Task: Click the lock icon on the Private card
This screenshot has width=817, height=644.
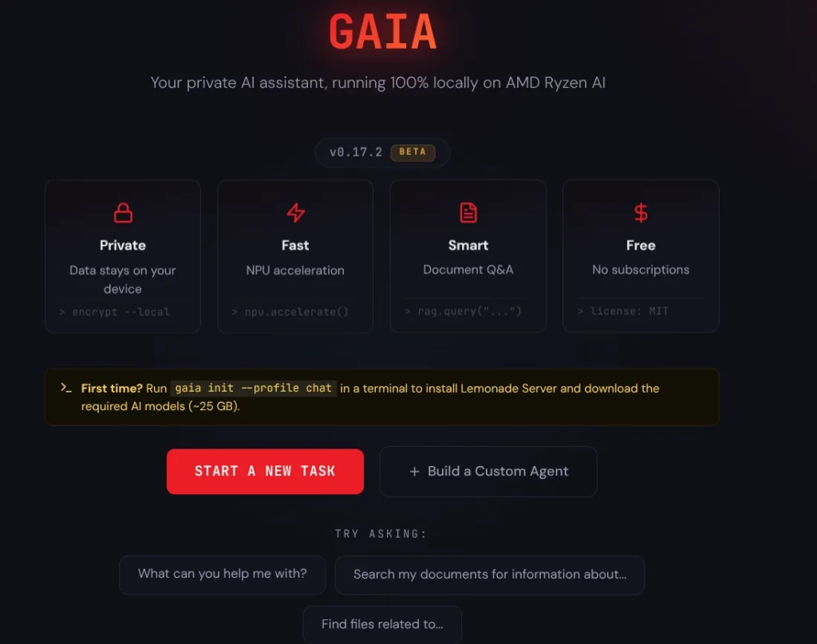Action: [123, 213]
